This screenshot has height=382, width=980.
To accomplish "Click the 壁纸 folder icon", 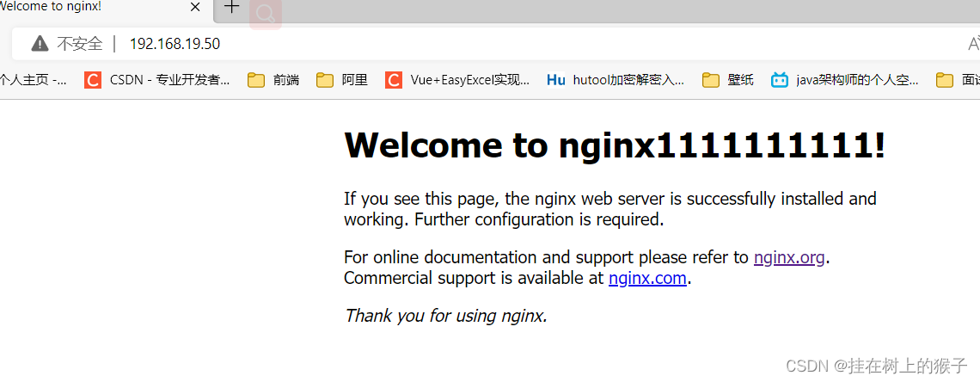I will [x=711, y=80].
